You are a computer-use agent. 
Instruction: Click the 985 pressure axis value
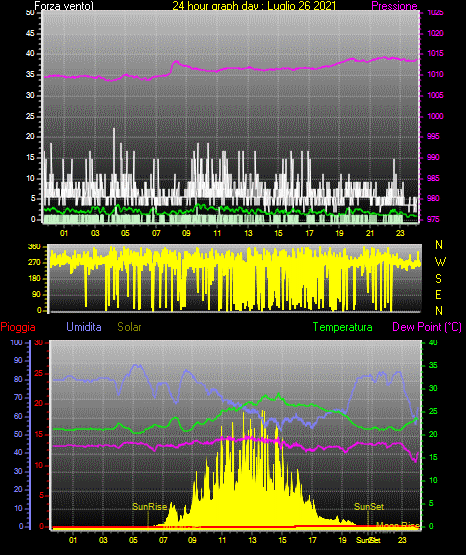click(433, 178)
